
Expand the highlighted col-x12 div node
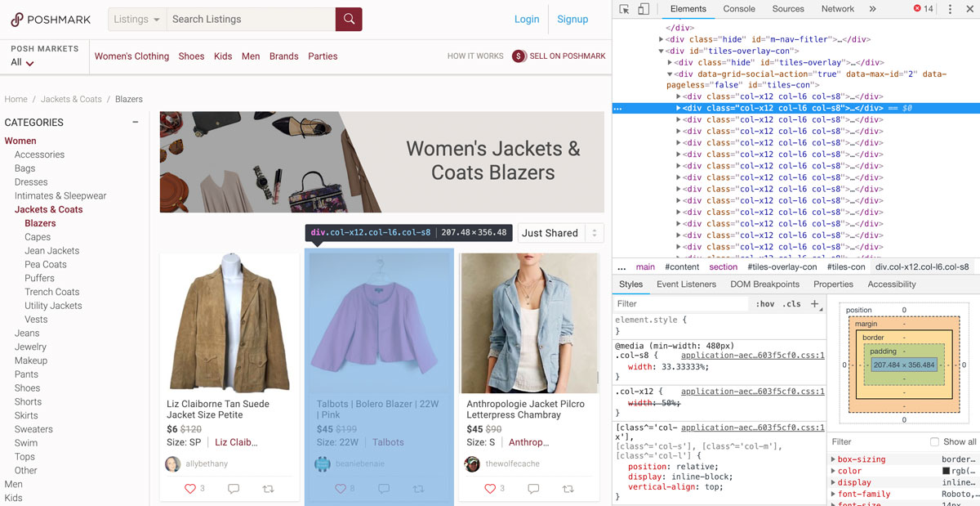click(678, 108)
